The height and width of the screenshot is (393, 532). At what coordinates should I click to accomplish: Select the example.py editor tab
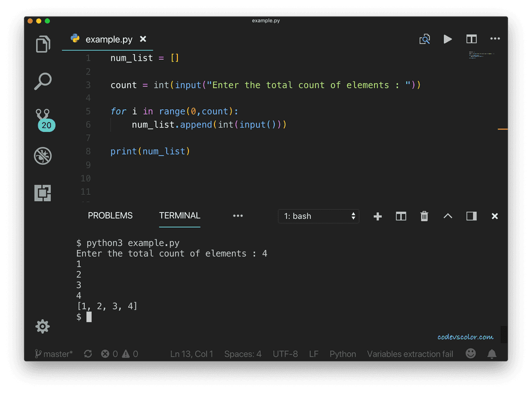pyautogui.click(x=108, y=39)
